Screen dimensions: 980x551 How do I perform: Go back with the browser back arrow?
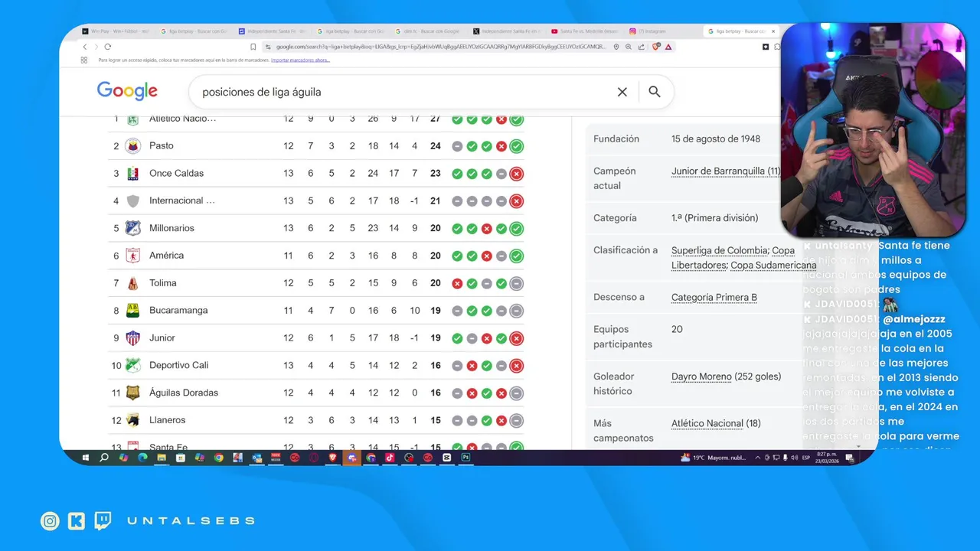coord(85,47)
